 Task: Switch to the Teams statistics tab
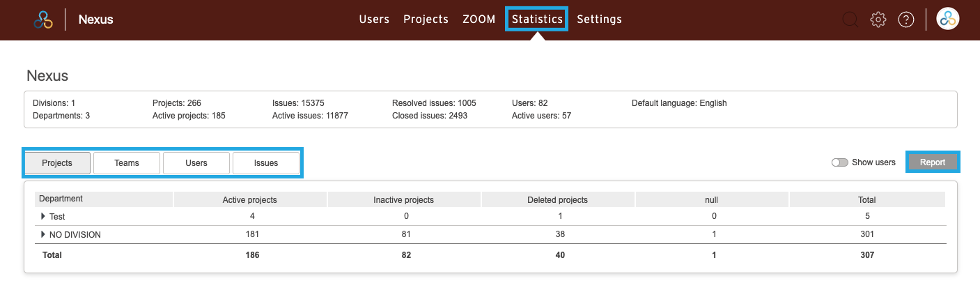click(x=127, y=163)
